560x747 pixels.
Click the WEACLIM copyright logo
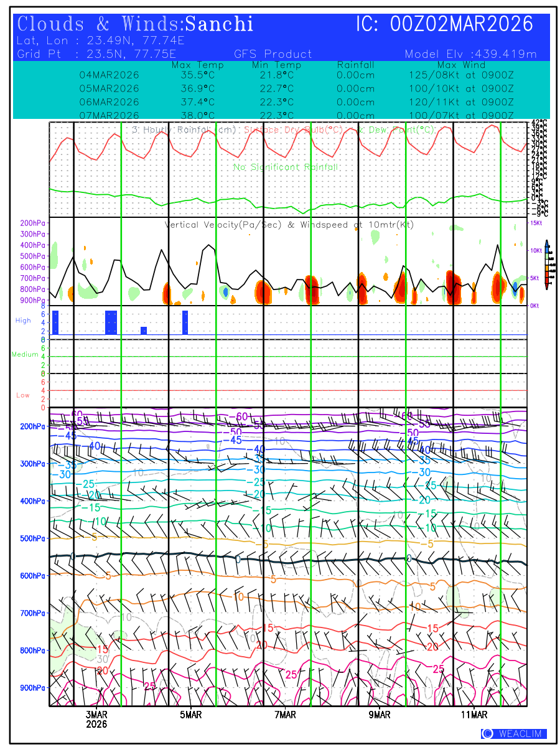click(513, 734)
